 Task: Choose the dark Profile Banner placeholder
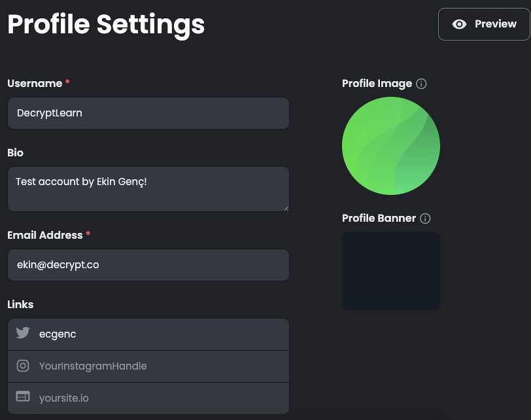(x=391, y=270)
